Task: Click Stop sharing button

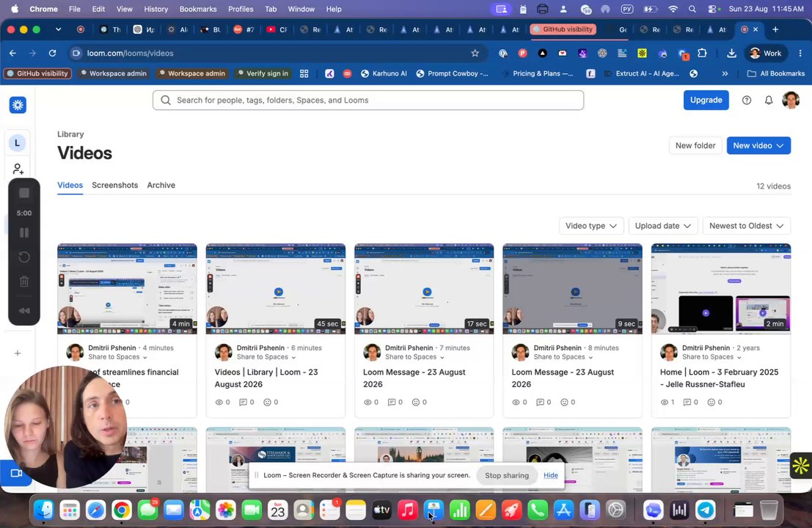Action: tap(506, 475)
